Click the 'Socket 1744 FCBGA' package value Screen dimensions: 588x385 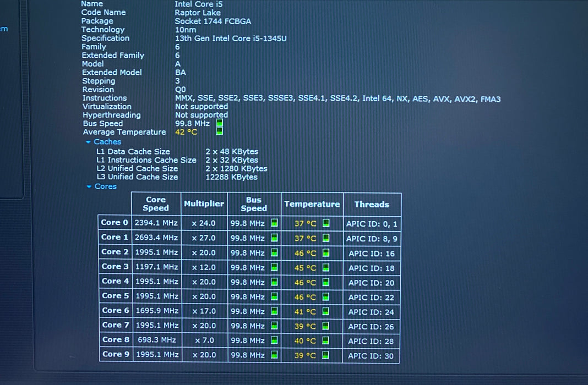[x=213, y=21]
